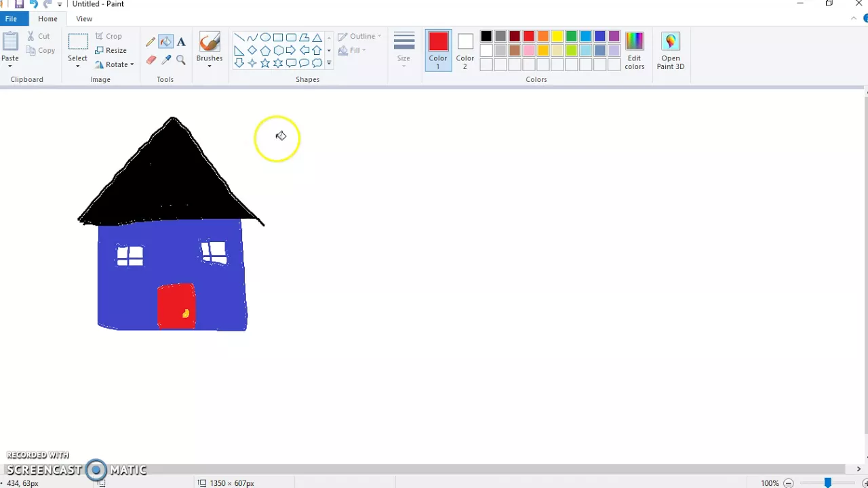The height and width of the screenshot is (488, 868).
Task: Open the File menu
Action: pos(12,19)
